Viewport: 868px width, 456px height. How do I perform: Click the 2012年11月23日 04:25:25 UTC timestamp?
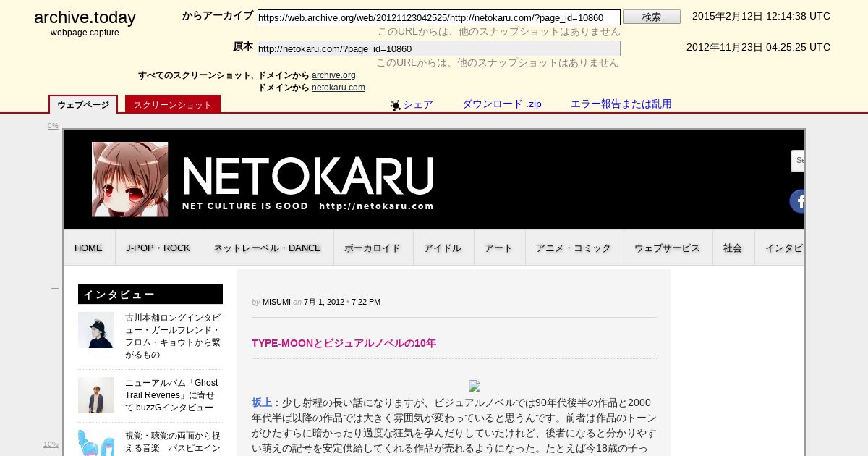758,47
